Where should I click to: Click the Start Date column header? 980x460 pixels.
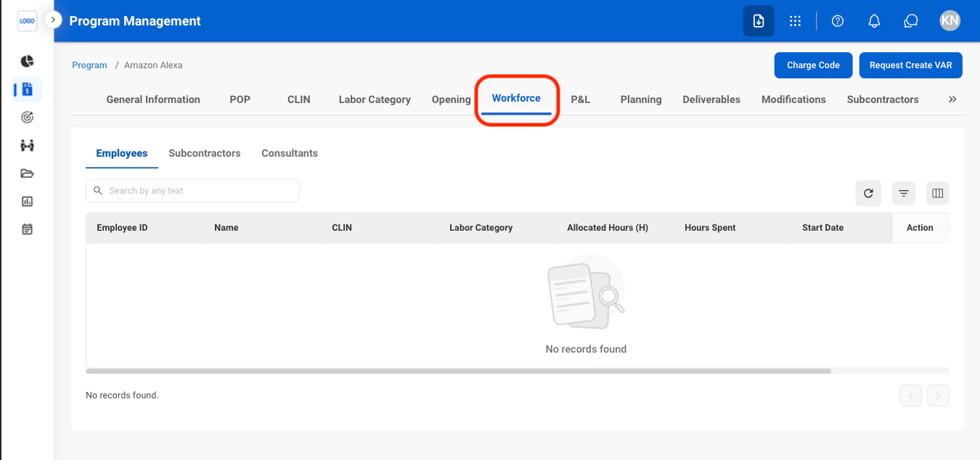click(x=823, y=228)
